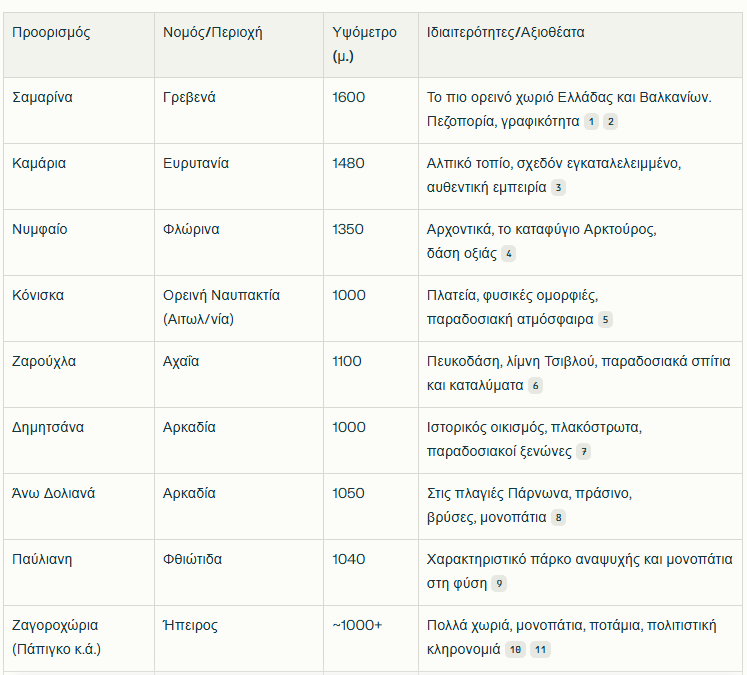This screenshot has height=675, width=747.
Task: Open citation 10 for Ζαγοροχώρια
Action: pyautogui.click(x=515, y=650)
